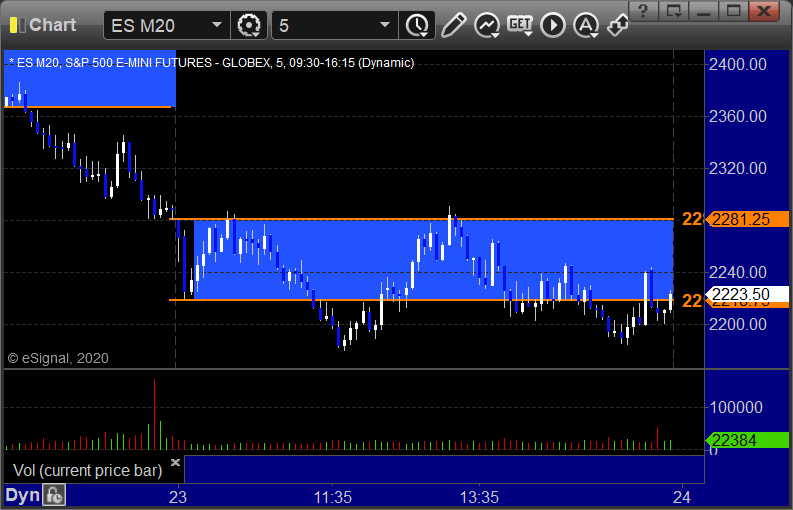The height and width of the screenshot is (510, 793).
Task: Close the chart window
Action: pos(764,10)
